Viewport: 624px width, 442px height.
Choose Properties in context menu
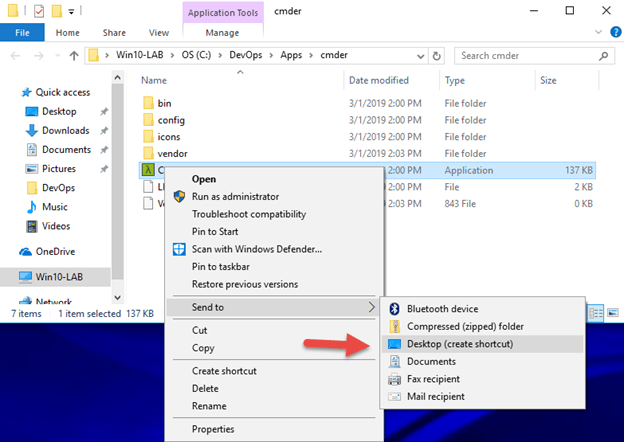click(213, 429)
